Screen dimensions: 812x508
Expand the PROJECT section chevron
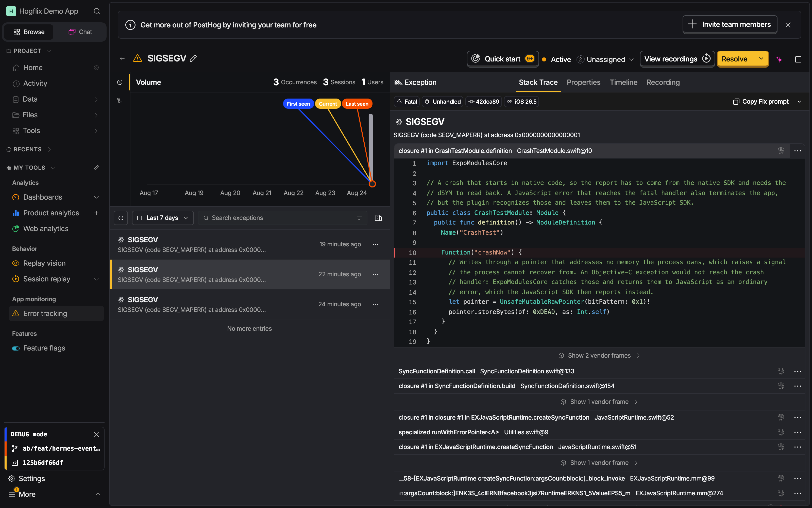(x=49, y=51)
